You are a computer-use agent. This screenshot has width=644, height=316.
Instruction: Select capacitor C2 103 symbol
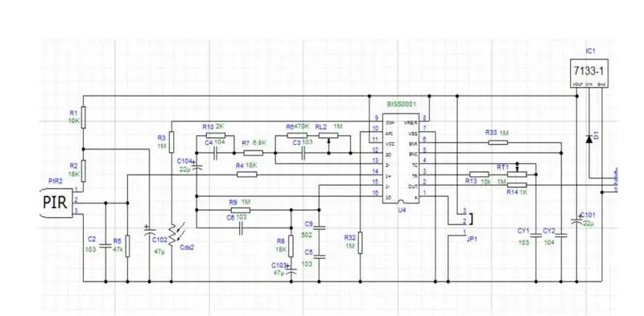point(105,246)
